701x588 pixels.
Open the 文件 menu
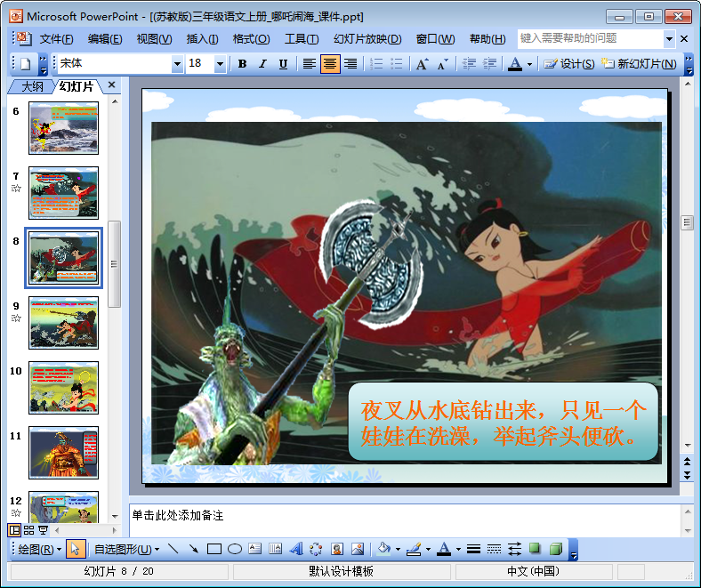56,39
